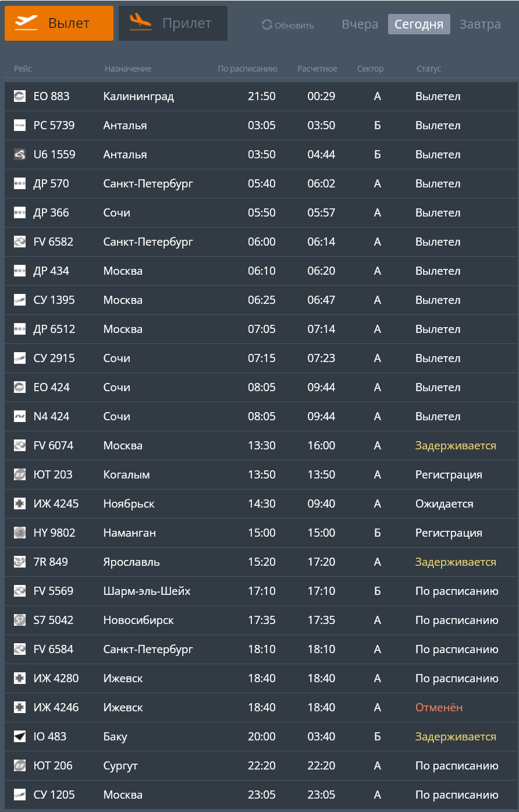Switch to the Прилет arrivals tab
519x812 pixels.
[173, 23]
